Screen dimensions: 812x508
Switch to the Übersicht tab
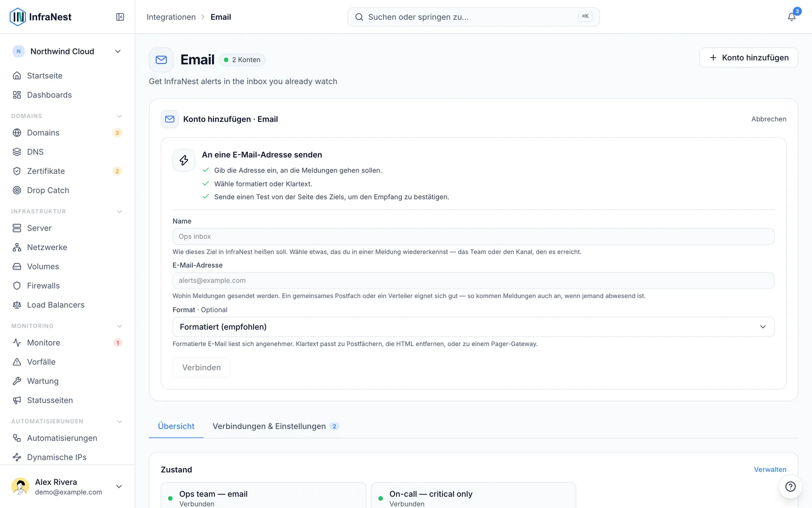point(176,426)
